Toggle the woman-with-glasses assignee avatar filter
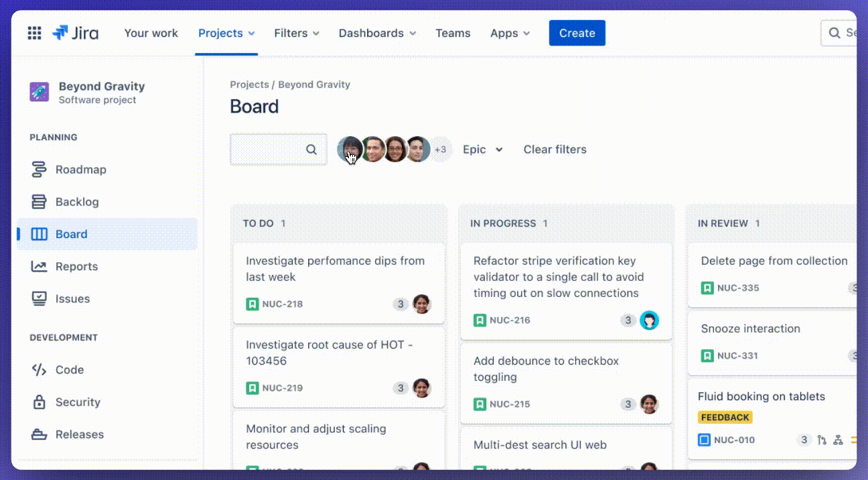This screenshot has height=480, width=868. pos(395,149)
